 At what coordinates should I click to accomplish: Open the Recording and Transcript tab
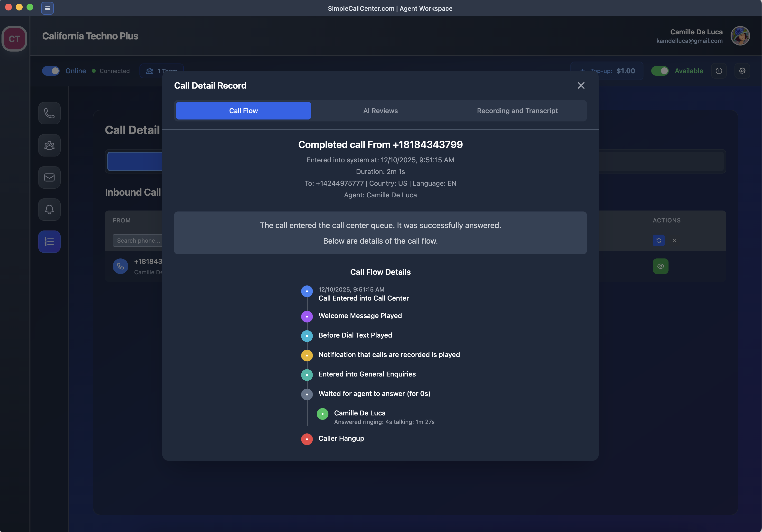pyautogui.click(x=517, y=110)
